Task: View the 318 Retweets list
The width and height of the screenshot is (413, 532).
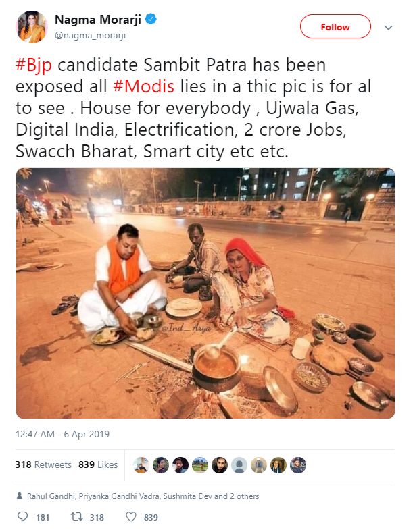Action: (x=43, y=464)
